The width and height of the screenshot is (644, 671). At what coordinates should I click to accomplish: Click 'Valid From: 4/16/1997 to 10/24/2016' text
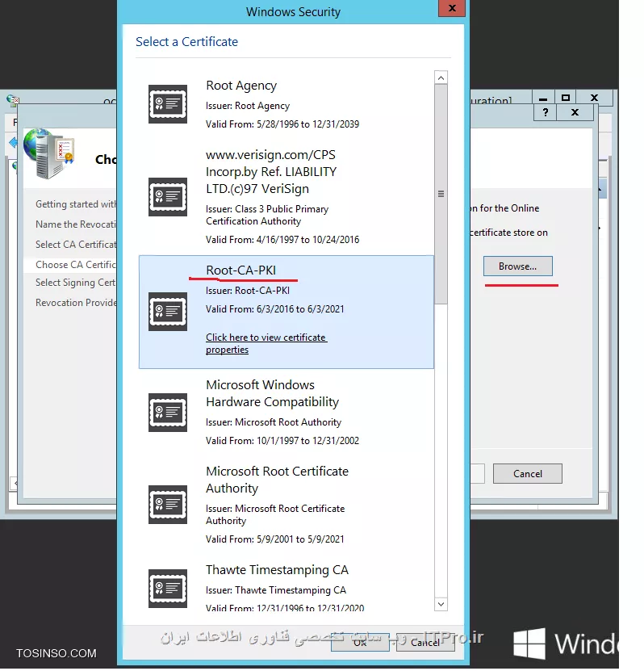(x=282, y=240)
